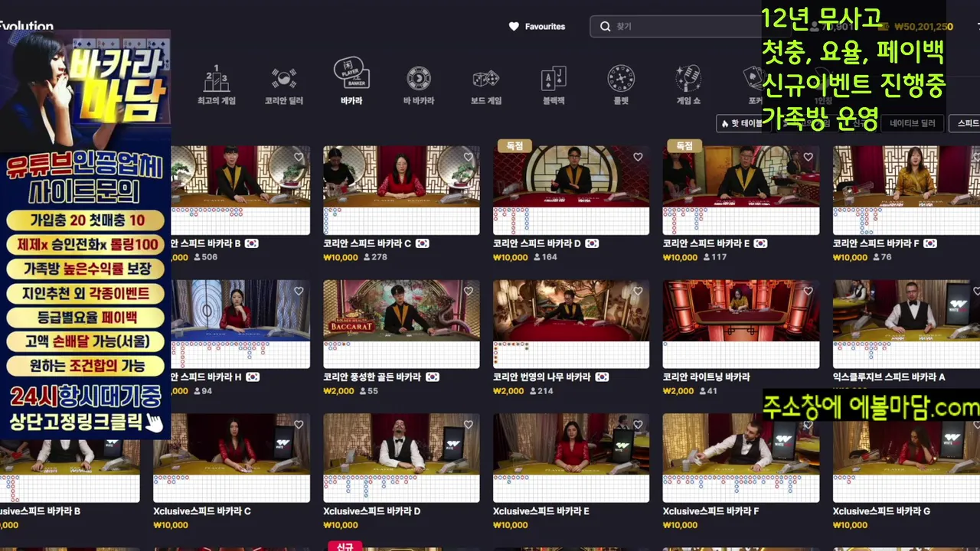Click the search magnifier icon

pos(605,26)
